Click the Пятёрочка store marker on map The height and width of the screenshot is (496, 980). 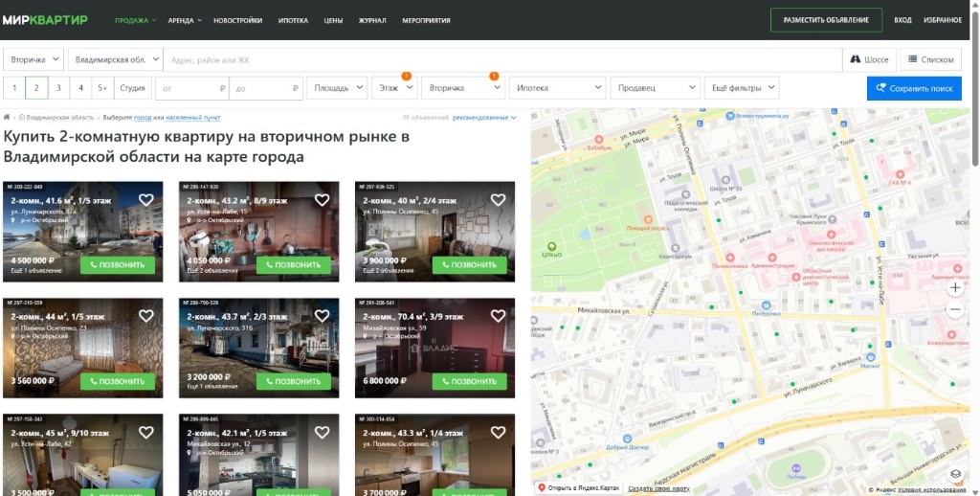coord(767,305)
